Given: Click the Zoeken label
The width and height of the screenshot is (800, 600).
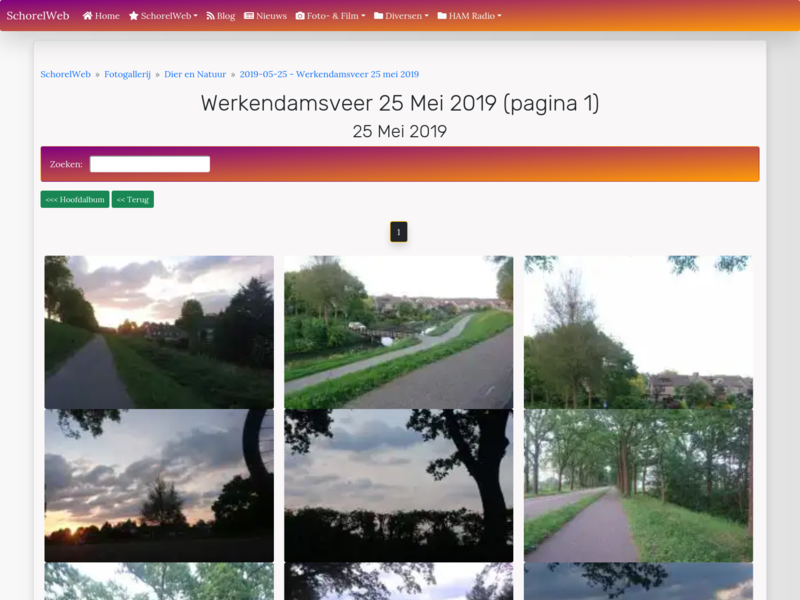Looking at the screenshot, I should point(66,164).
